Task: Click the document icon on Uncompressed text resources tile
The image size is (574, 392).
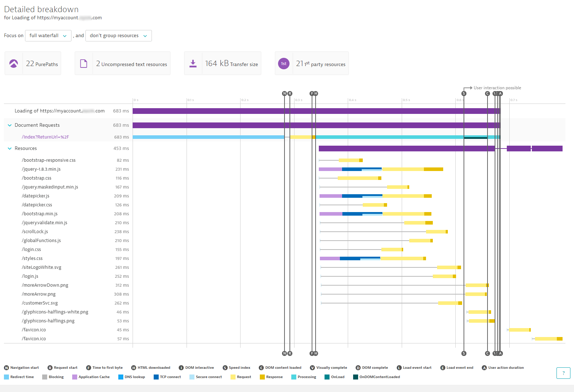Action: [84, 63]
